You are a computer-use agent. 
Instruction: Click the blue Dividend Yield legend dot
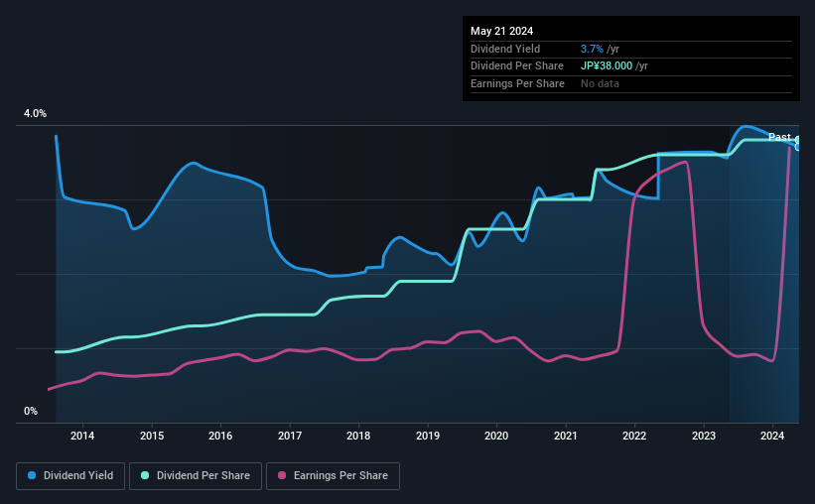click(x=32, y=475)
